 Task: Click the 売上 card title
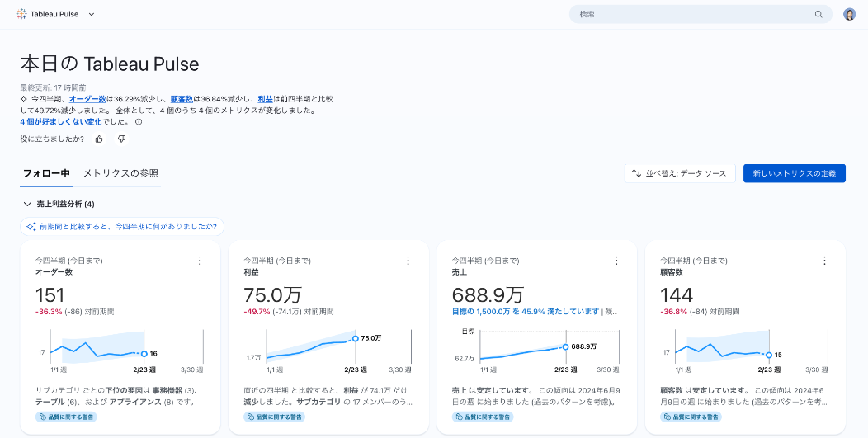[x=460, y=272]
